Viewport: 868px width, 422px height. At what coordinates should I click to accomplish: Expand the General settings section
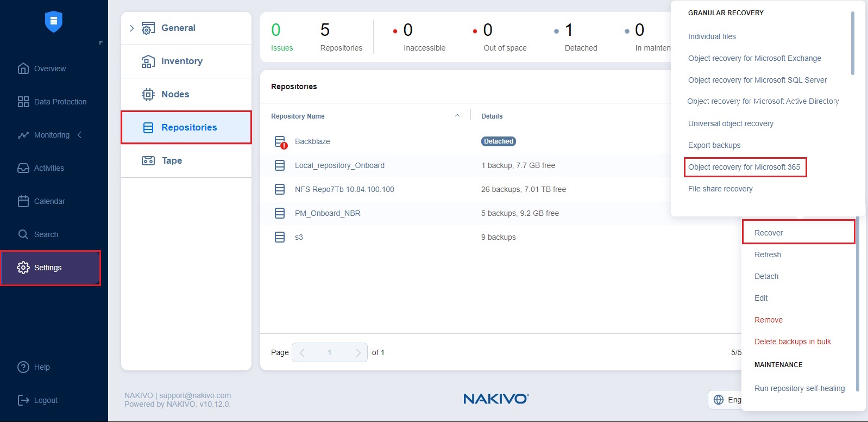[x=132, y=28]
